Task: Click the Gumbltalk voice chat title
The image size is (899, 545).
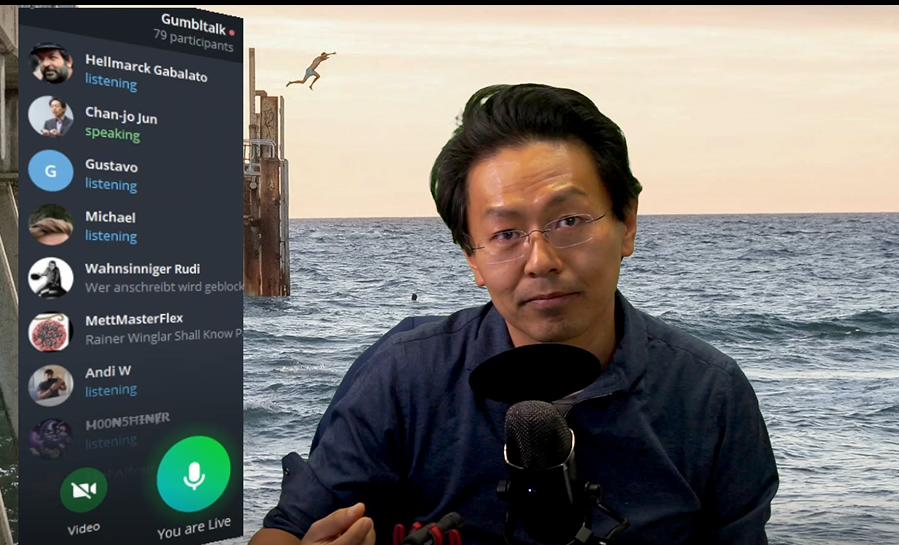Action: pyautogui.click(x=193, y=23)
